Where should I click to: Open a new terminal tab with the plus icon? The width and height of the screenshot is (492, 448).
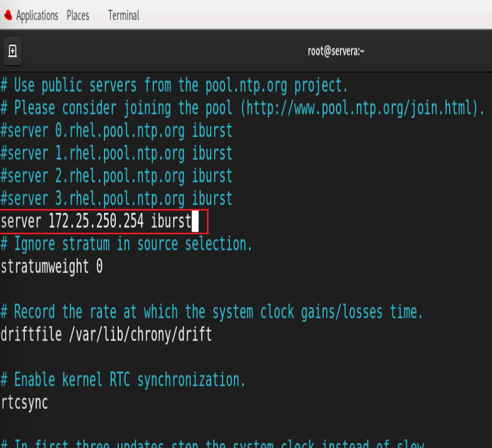point(12,51)
